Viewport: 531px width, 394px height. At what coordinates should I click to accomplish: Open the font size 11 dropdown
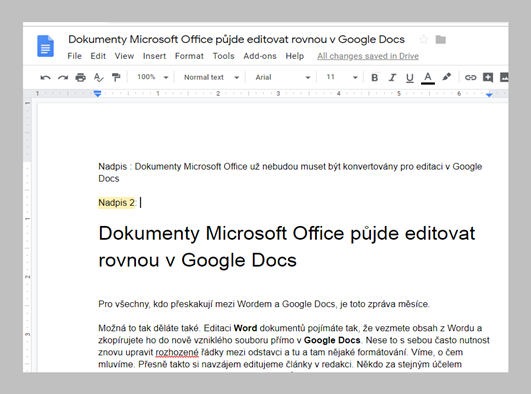point(342,77)
